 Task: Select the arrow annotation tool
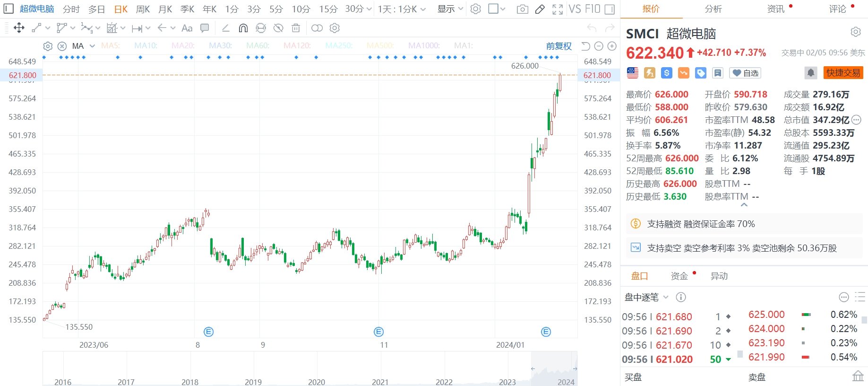(162, 28)
